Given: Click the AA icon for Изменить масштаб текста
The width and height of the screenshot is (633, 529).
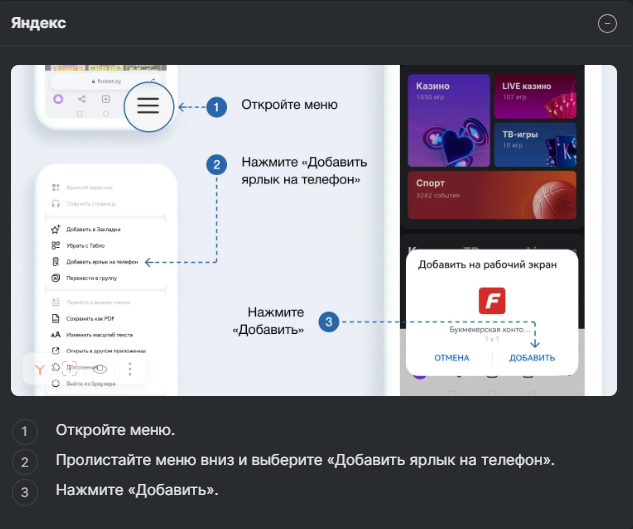Looking at the screenshot, I should [x=56, y=335].
